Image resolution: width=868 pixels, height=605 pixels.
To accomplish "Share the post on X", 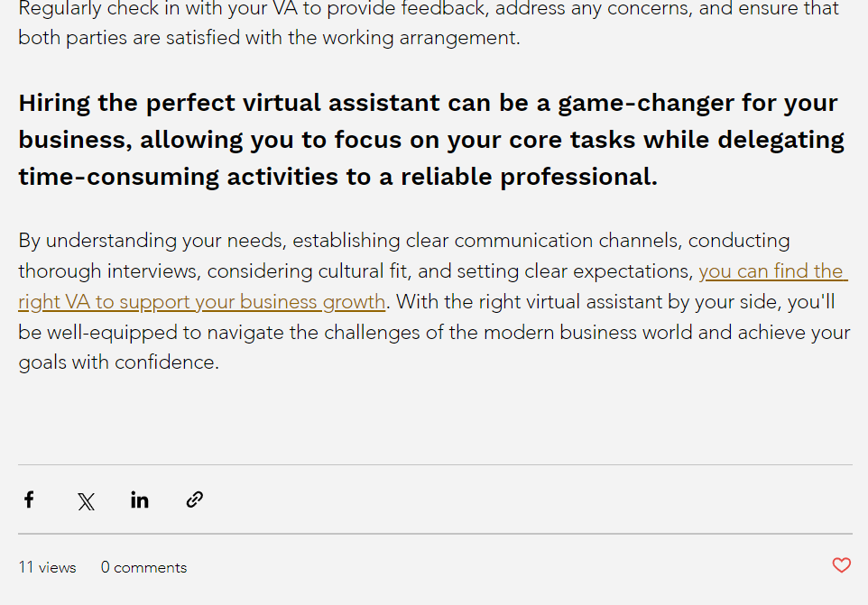I will pos(86,501).
